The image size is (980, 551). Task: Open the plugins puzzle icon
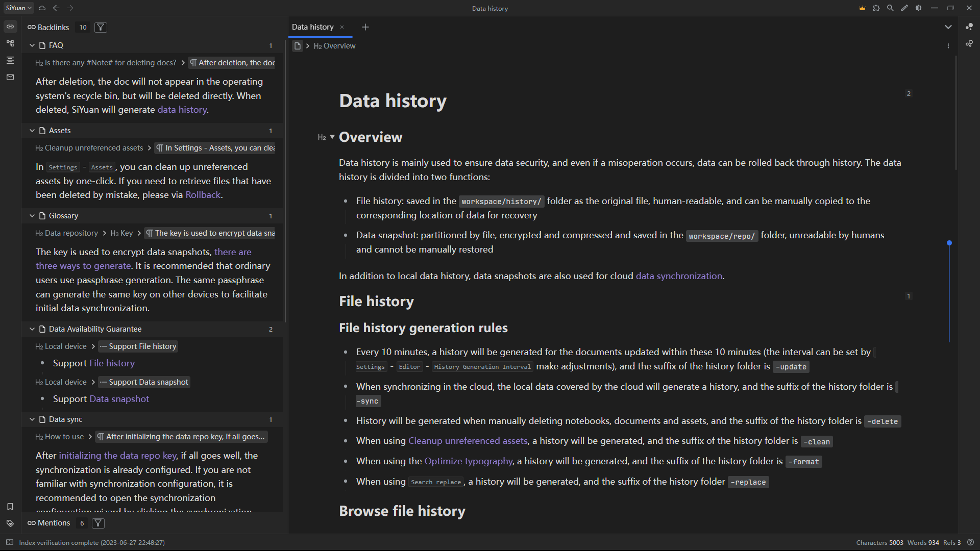pyautogui.click(x=876, y=8)
